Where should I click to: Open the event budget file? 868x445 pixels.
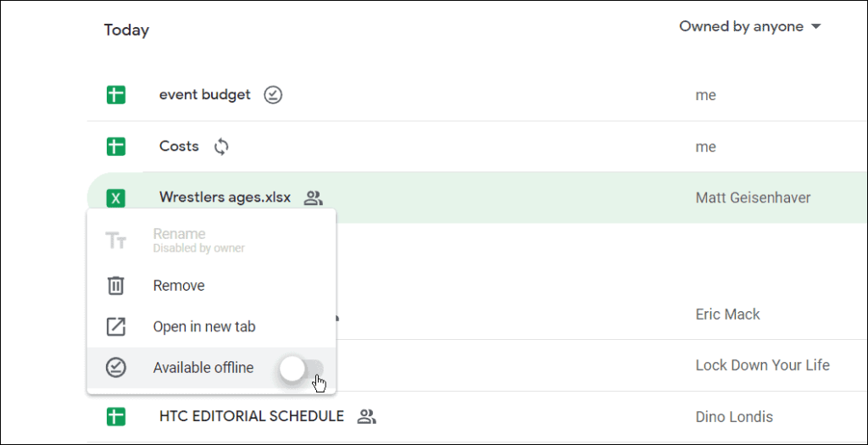coord(205,95)
